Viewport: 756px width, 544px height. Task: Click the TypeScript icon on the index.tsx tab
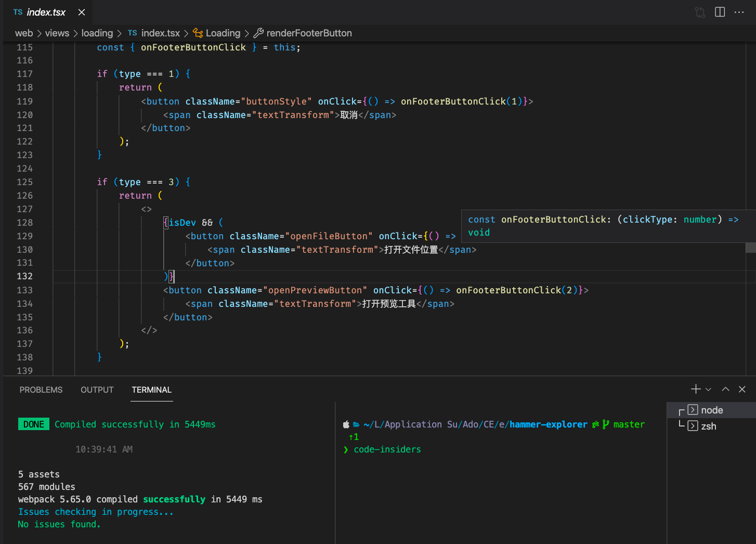pos(18,11)
